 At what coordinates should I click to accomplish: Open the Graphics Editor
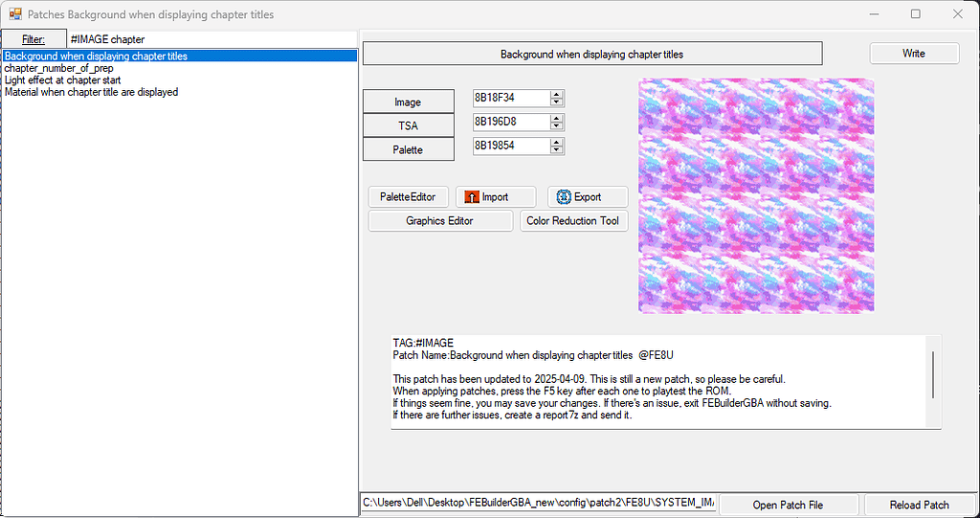tap(439, 221)
